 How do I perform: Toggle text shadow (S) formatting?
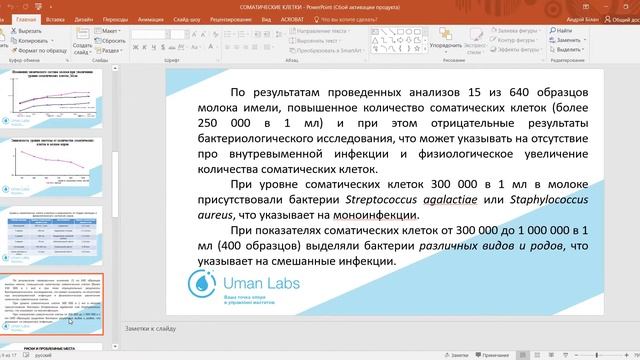pos(163,47)
